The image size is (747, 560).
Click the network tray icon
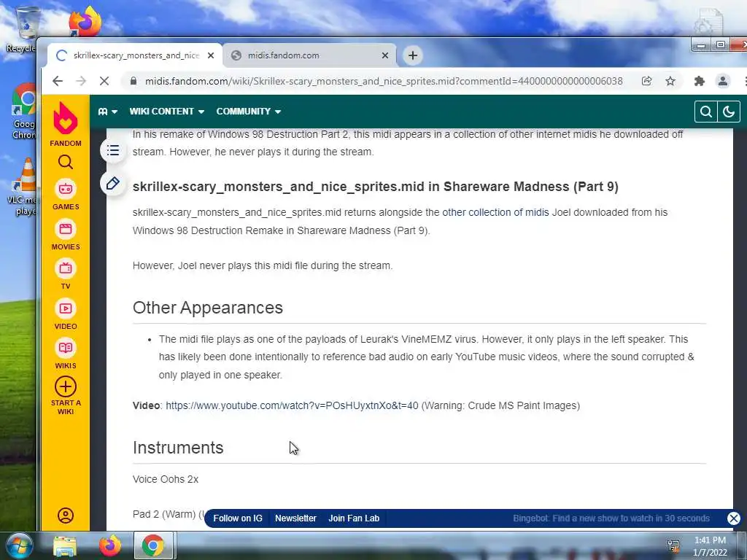point(673,545)
